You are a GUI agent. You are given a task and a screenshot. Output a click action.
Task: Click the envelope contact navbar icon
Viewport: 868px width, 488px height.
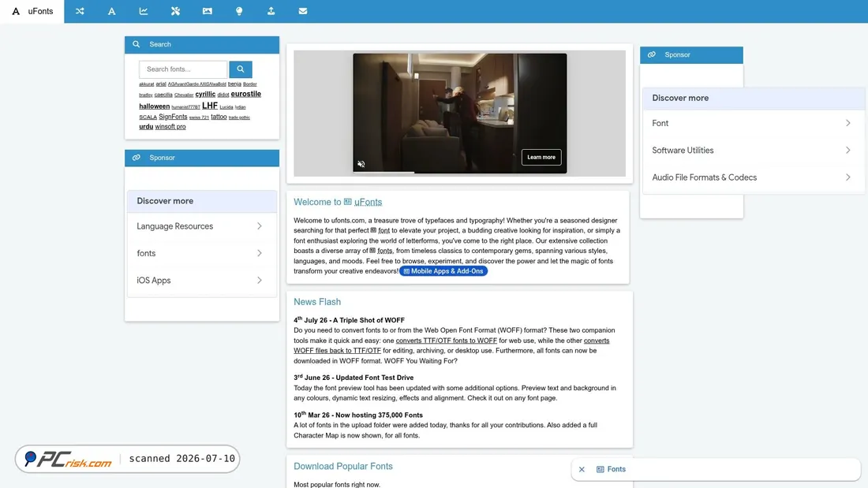(x=303, y=11)
